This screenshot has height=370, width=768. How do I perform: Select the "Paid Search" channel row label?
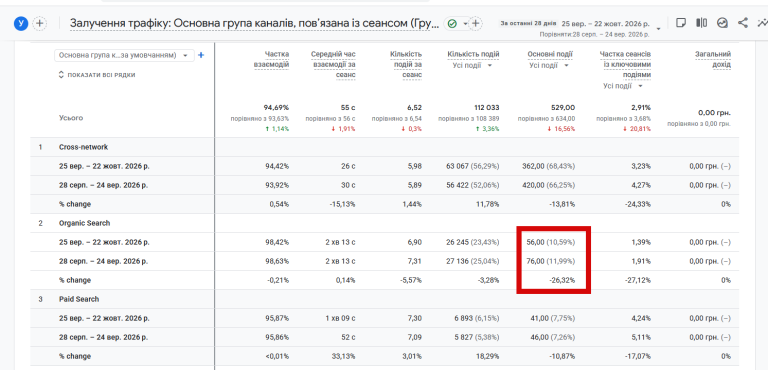[x=79, y=299]
